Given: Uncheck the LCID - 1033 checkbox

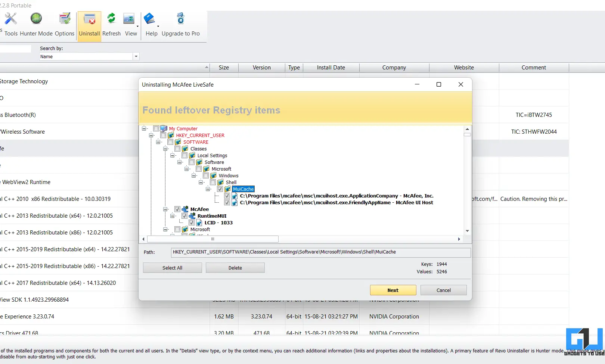Looking at the screenshot, I should 192,223.
